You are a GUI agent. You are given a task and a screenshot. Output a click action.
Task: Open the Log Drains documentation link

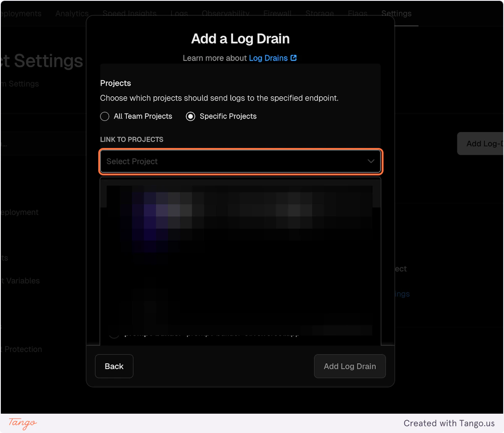coord(268,58)
